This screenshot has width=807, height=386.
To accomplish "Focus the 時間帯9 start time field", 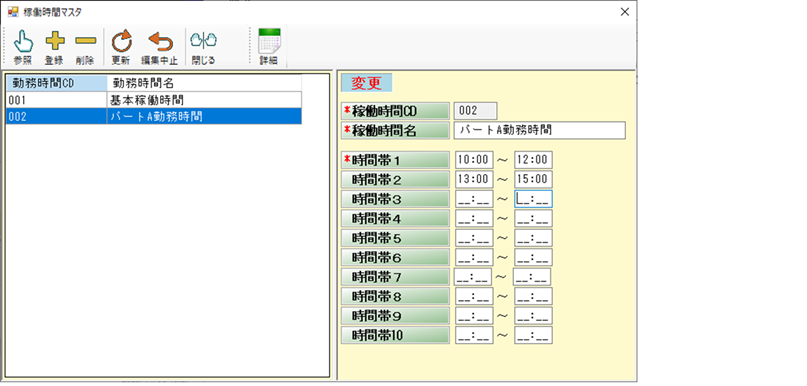I will pyautogui.click(x=474, y=316).
